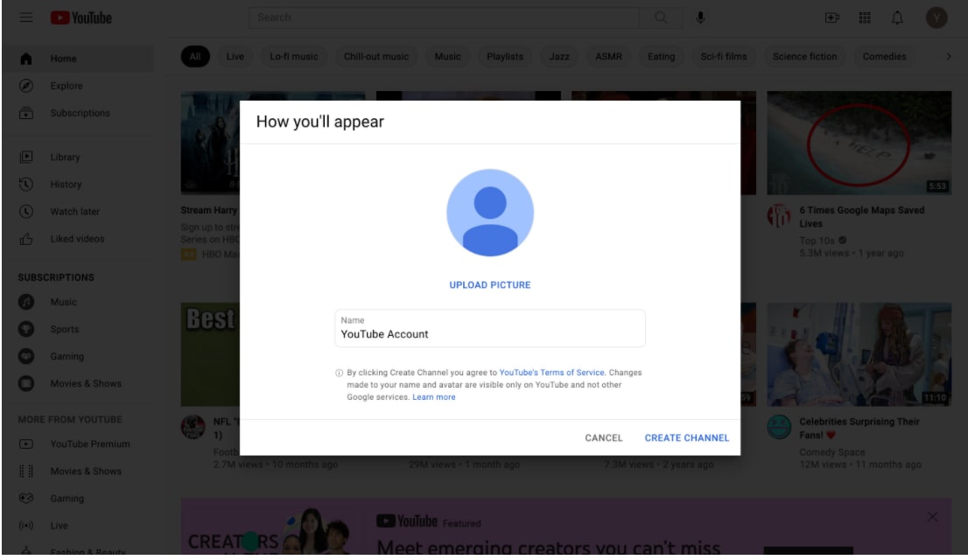The image size is (968, 560).
Task: Open the Stream Harry video thumbnail
Action: point(211,143)
